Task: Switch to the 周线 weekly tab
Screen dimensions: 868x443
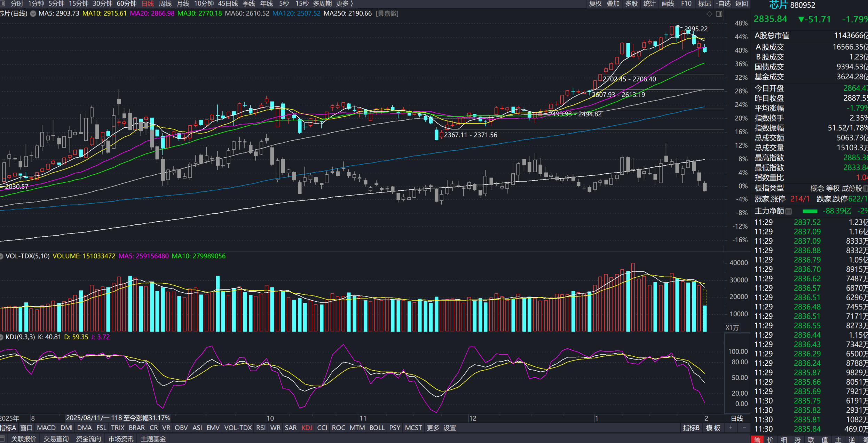Action: pos(165,4)
